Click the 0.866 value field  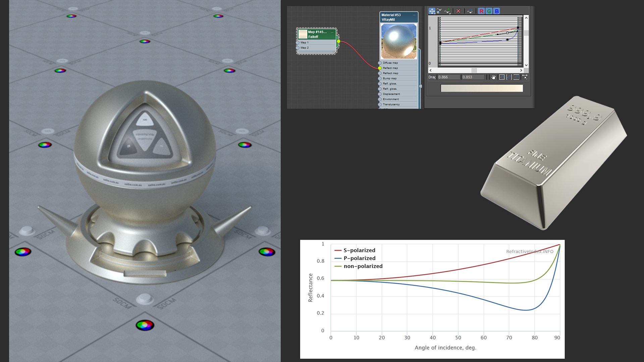pyautogui.click(x=448, y=77)
